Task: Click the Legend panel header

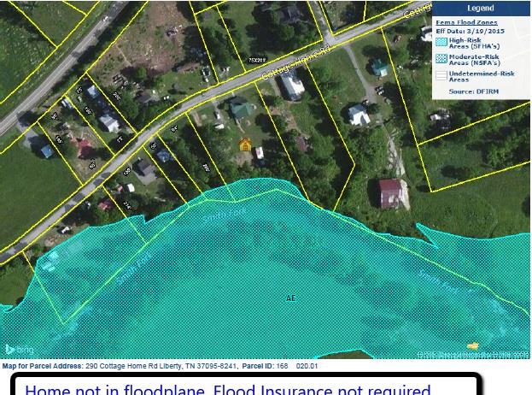Action: point(481,9)
